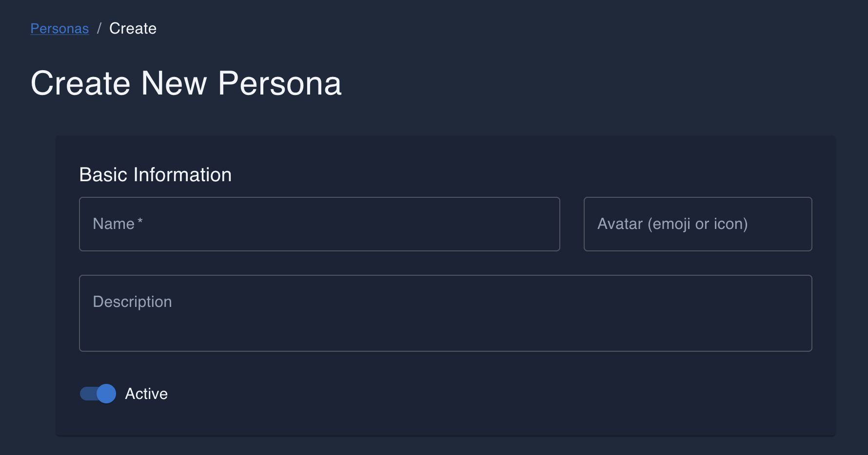Click the Create breadcrumb item
The image size is (868, 455).
(133, 29)
